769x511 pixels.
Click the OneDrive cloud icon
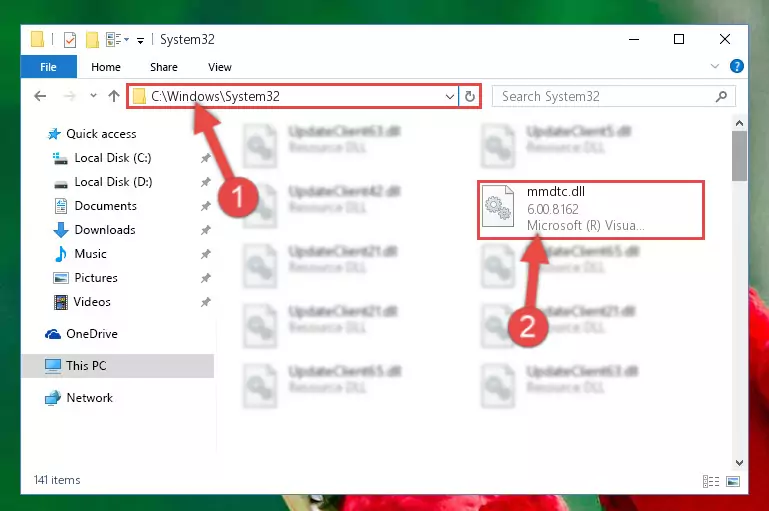(x=53, y=334)
